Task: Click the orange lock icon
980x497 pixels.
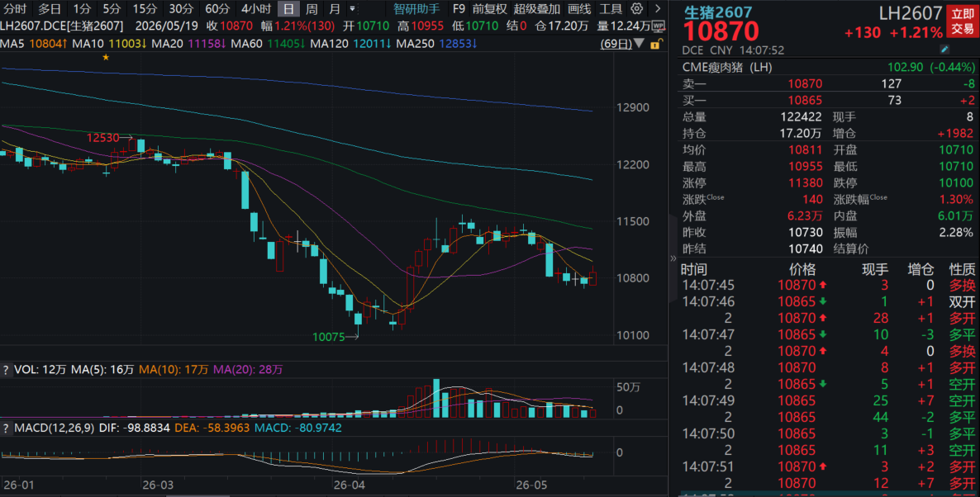Action: click(655, 44)
